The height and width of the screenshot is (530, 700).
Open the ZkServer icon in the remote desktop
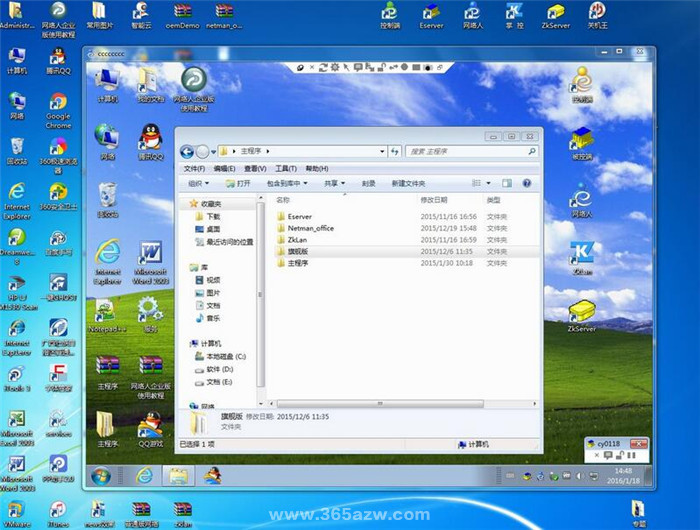point(582,317)
